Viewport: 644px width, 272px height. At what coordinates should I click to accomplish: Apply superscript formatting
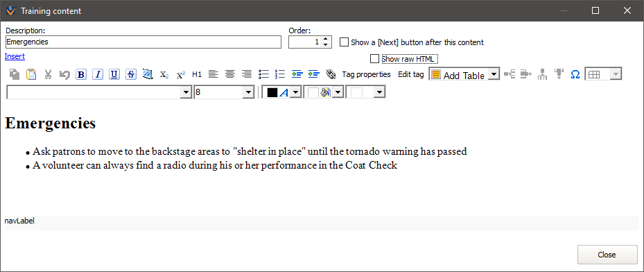coord(181,74)
